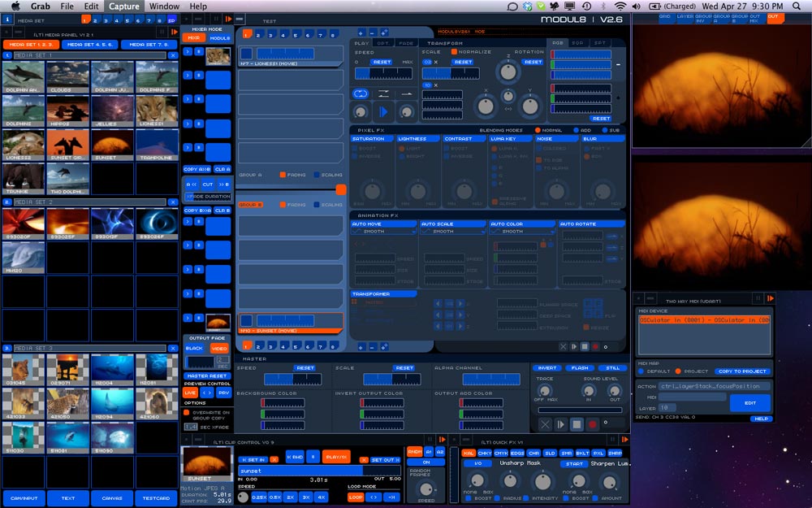Open the Capture menu in menu bar
The image size is (812, 508).
click(x=124, y=7)
